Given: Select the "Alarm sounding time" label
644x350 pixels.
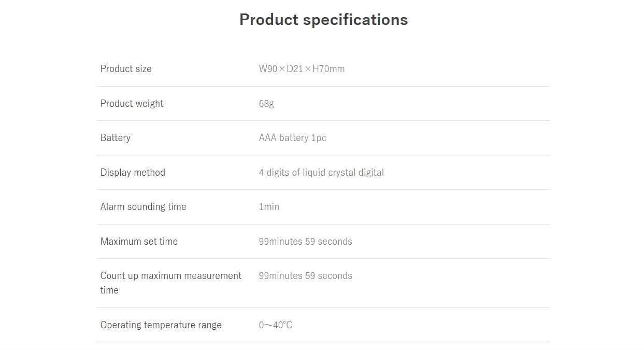Looking at the screenshot, I should coord(143,207).
